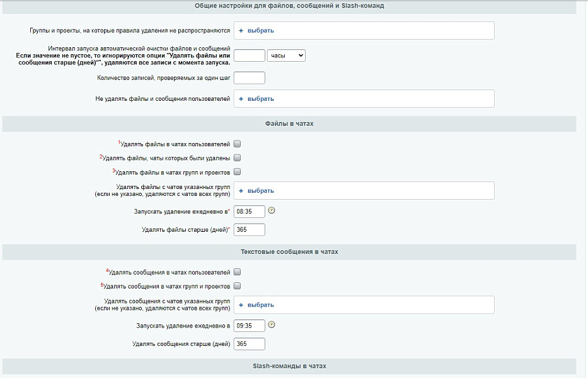Enable 'Удалять сообщения в чатах пользователей' checkbox

click(x=238, y=272)
